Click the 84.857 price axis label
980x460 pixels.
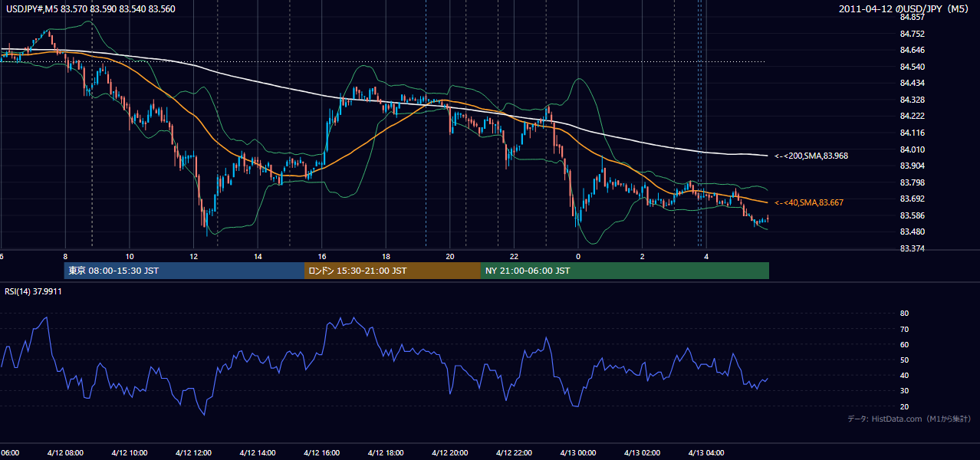pos(912,17)
